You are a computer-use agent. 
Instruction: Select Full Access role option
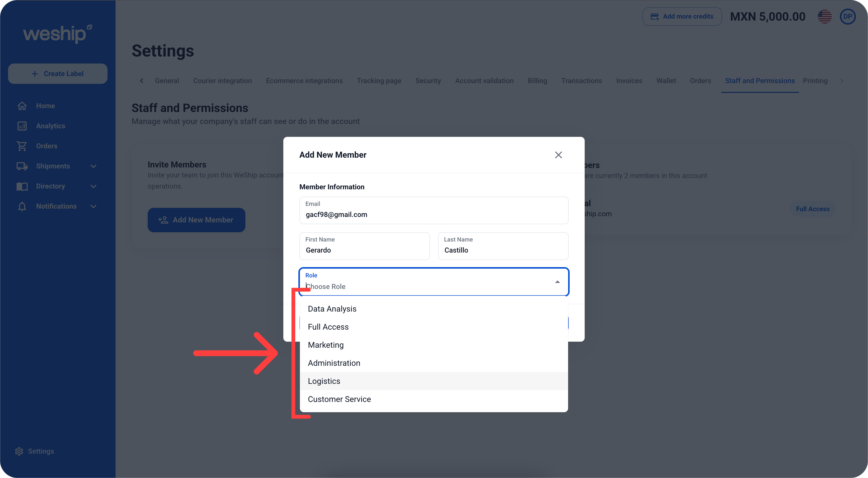coord(434,327)
